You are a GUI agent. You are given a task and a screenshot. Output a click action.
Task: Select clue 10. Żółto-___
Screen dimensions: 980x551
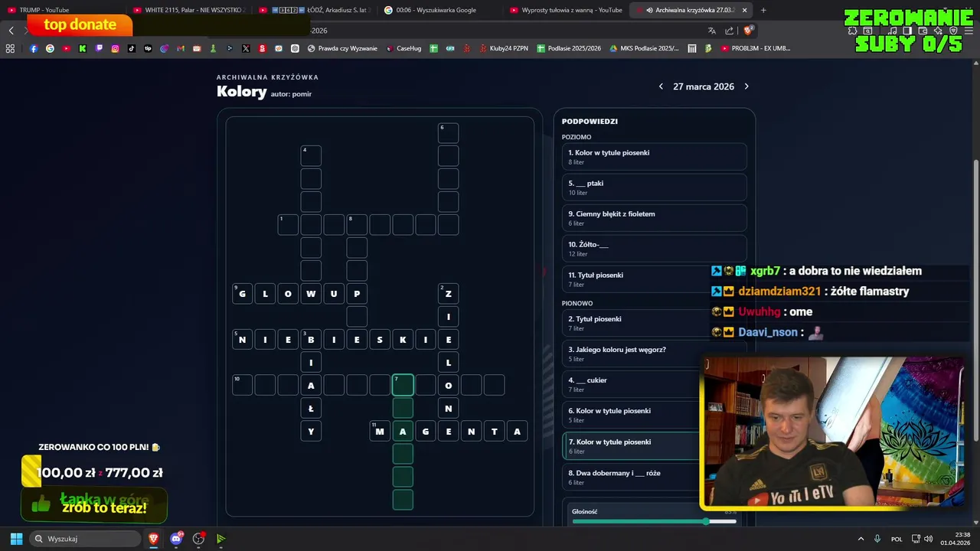(x=654, y=249)
